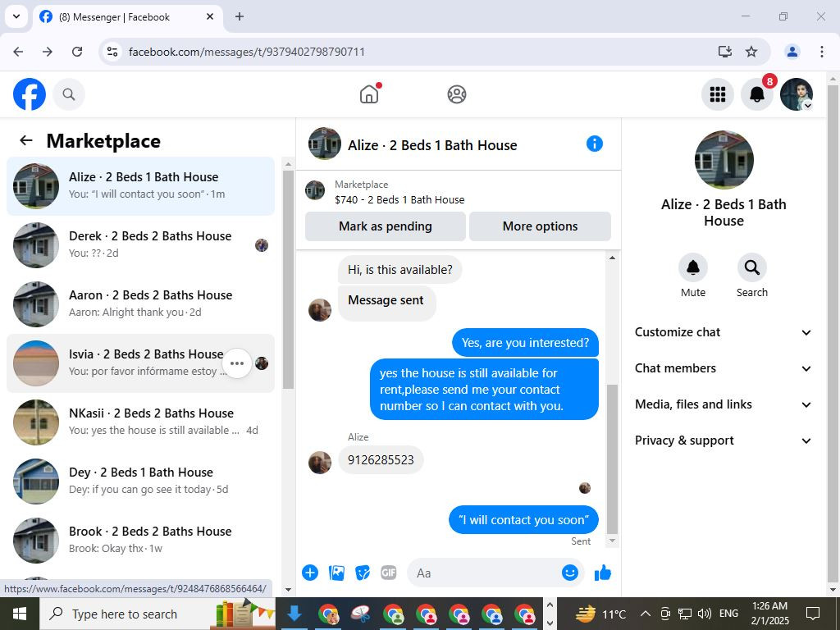Viewport: 840px width, 630px height.
Task: Choose a sticker icon
Action: pyautogui.click(x=363, y=573)
